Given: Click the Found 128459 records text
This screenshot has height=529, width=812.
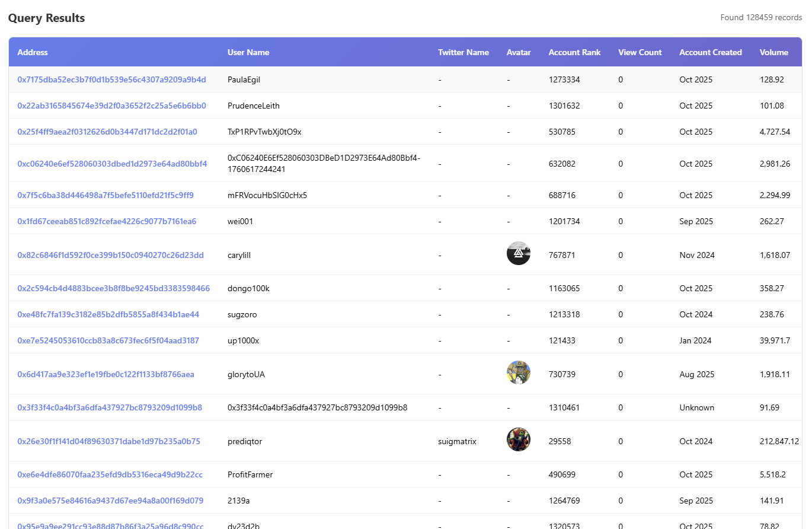Looking at the screenshot, I should 760,17.
